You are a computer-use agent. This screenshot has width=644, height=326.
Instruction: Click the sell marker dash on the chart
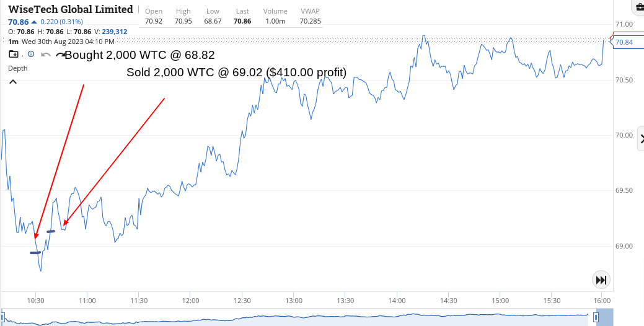(x=51, y=232)
